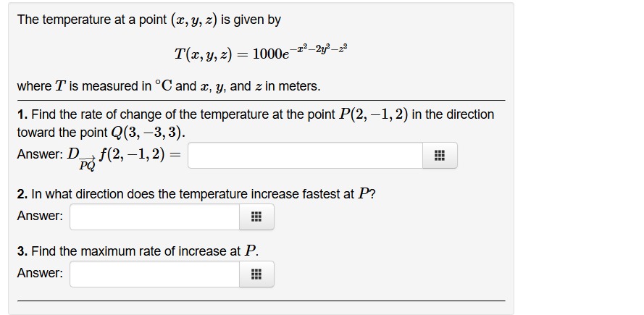Click the fastest-increase direction answer box
Image resolution: width=644 pixels, height=315 pixels.
tap(155, 217)
